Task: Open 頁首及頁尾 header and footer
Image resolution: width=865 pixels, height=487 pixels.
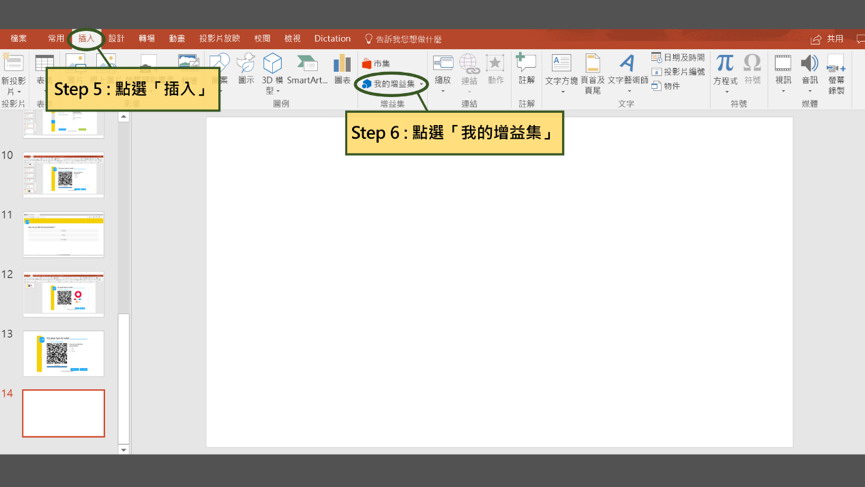Action: tap(592, 73)
